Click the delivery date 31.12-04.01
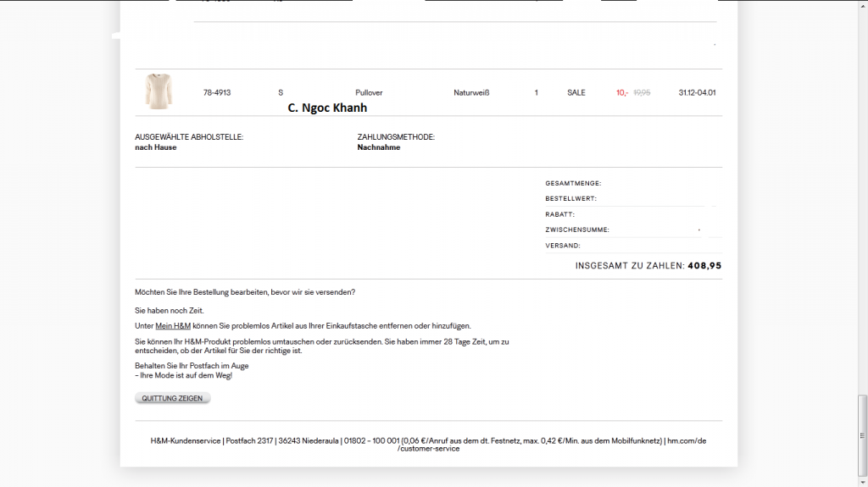Screen dimensions: 868x487 pos(697,92)
